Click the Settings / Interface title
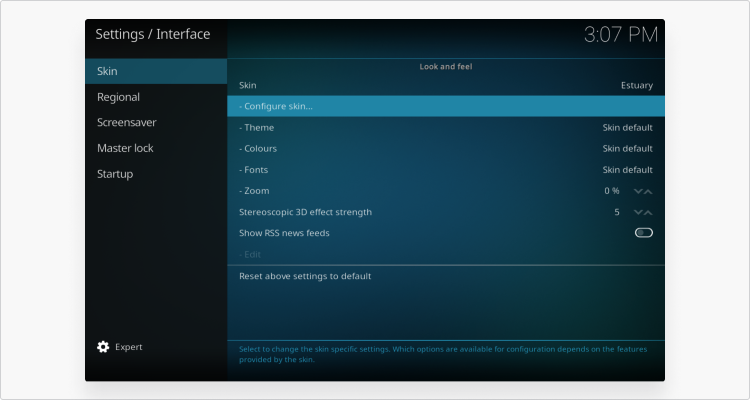Viewport: 750px width, 400px height. pos(153,34)
